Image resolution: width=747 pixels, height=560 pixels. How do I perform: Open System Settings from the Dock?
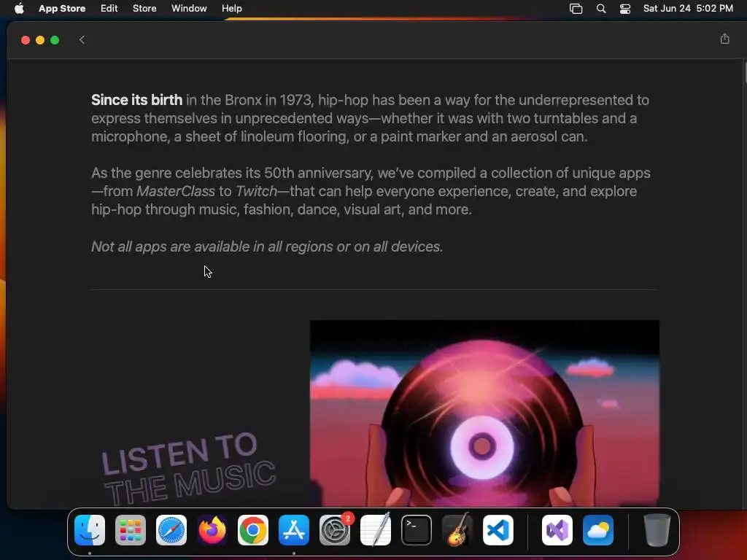point(334,530)
